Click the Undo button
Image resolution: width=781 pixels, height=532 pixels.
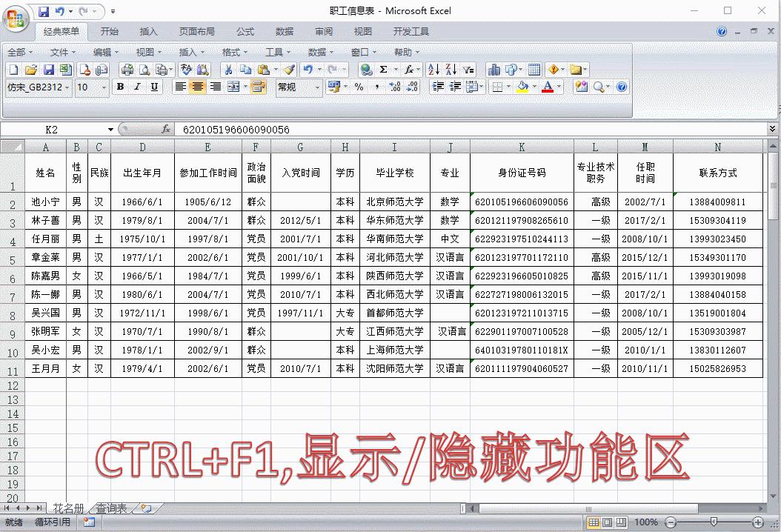(x=305, y=69)
